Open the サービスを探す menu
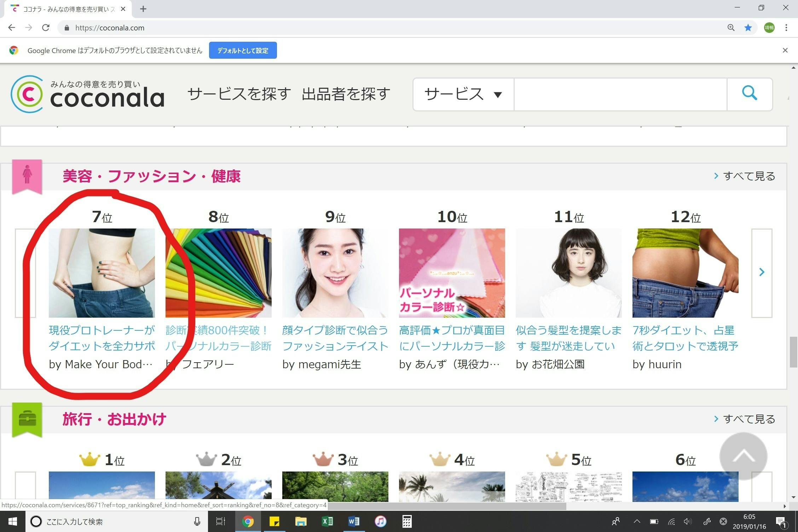 239,94
